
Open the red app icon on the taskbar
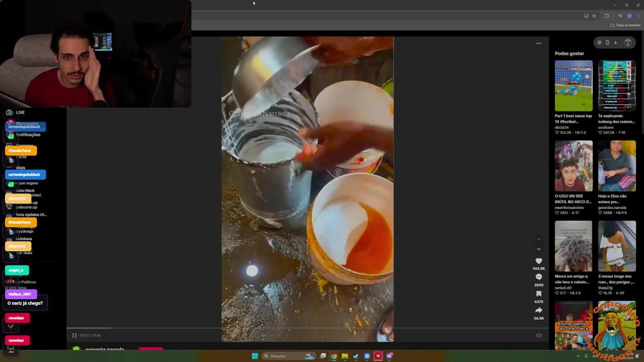[378, 356]
